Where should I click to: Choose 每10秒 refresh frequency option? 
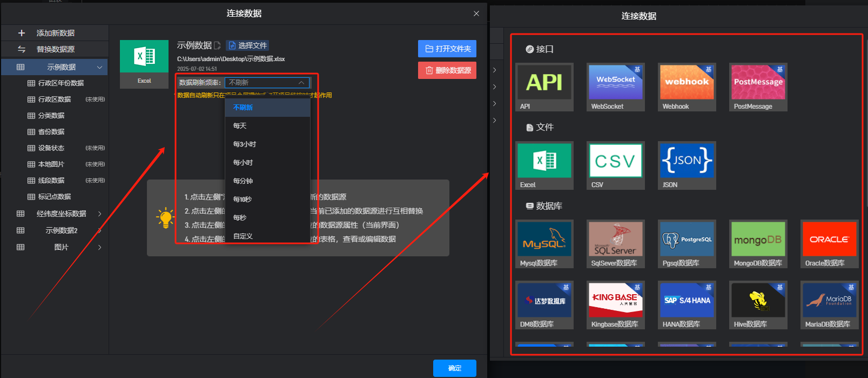click(x=267, y=200)
